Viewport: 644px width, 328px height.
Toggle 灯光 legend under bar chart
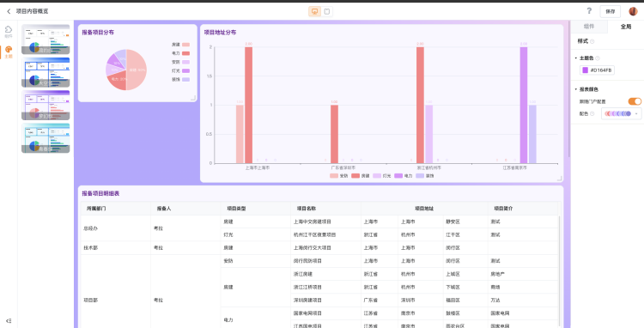coord(381,176)
